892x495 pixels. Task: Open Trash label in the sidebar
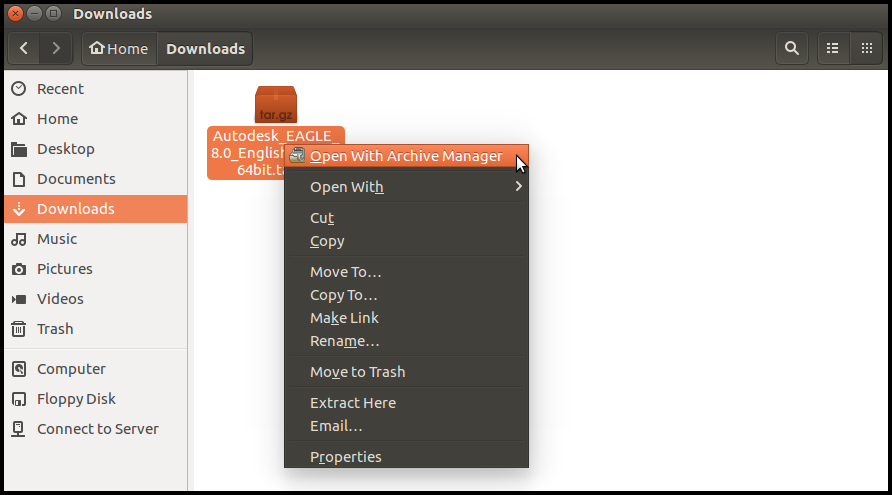tap(55, 329)
